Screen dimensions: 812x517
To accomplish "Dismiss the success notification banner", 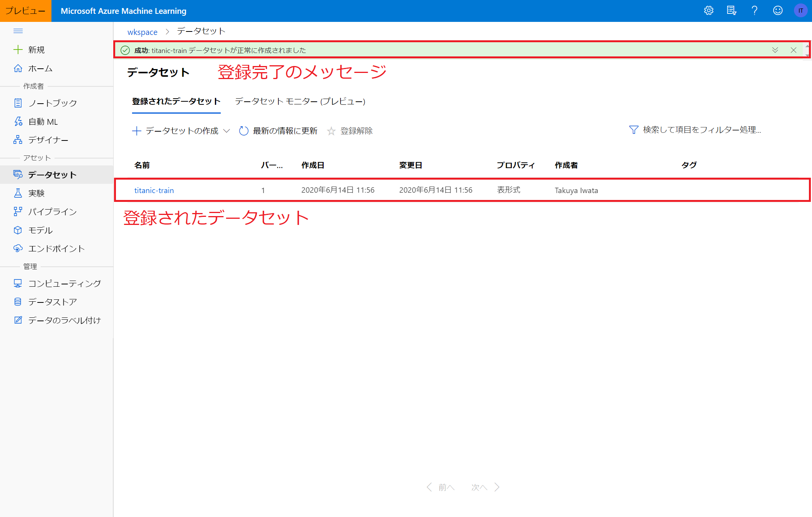I will [x=794, y=50].
